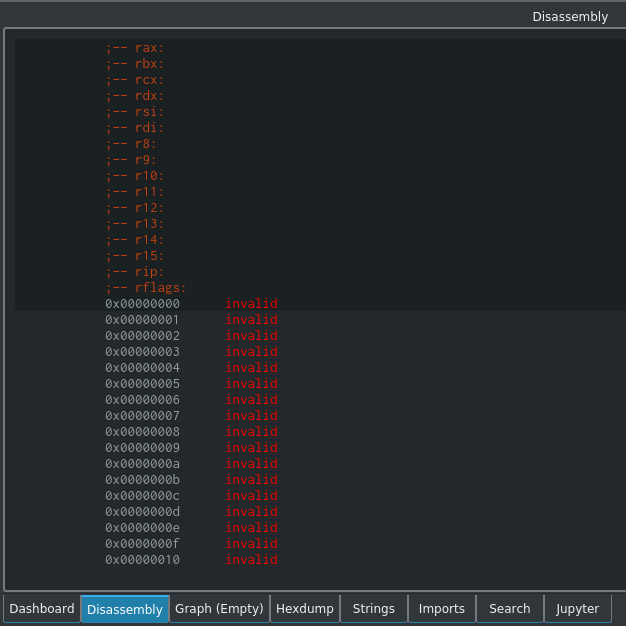Switch to the Strings tab
Viewport: 626px width, 626px height.
pos(374,608)
